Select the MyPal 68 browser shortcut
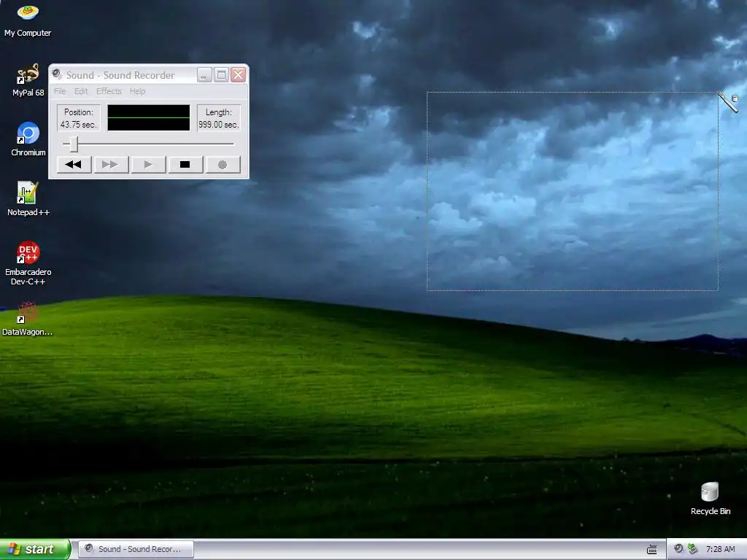Viewport: 747px width, 560px height. (x=28, y=80)
